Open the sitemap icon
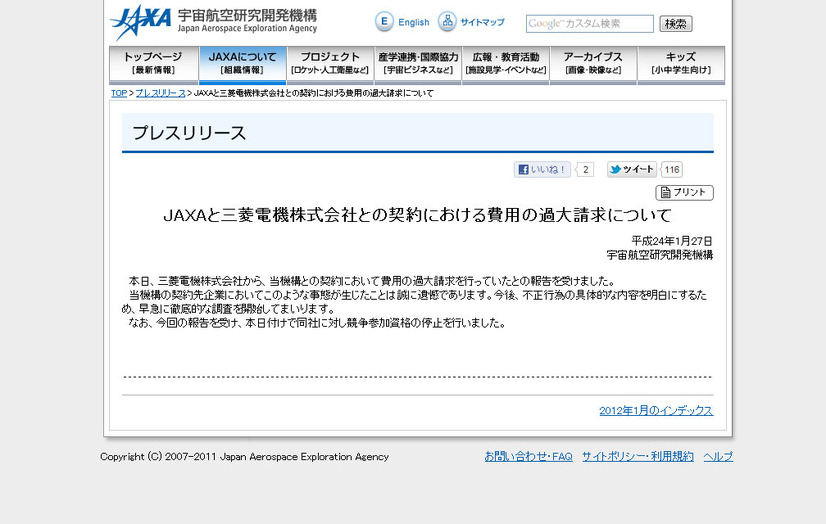826x524 pixels. (x=447, y=22)
